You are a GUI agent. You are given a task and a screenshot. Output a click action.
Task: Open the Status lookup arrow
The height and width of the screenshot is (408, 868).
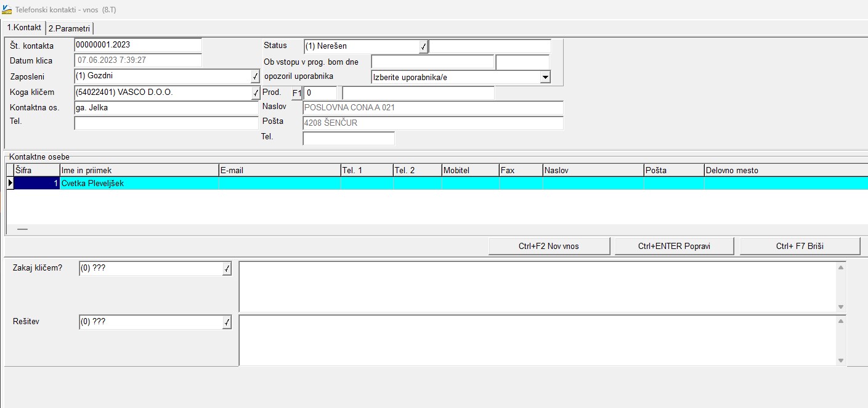(x=423, y=46)
